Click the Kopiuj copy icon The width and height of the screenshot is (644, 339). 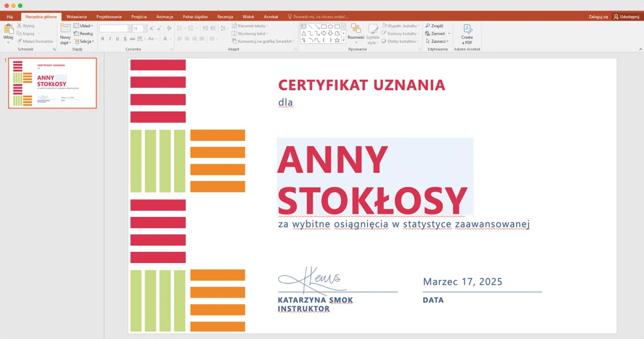(x=19, y=33)
